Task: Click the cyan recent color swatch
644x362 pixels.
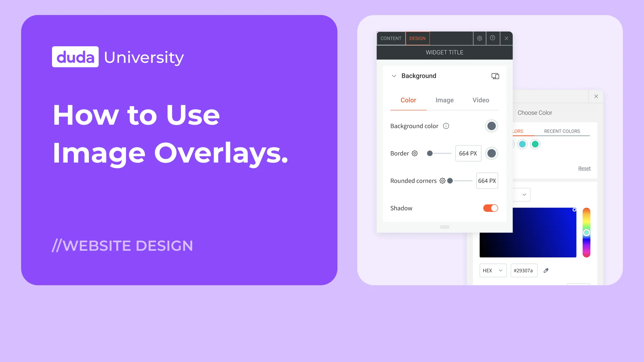Action: coord(522,144)
